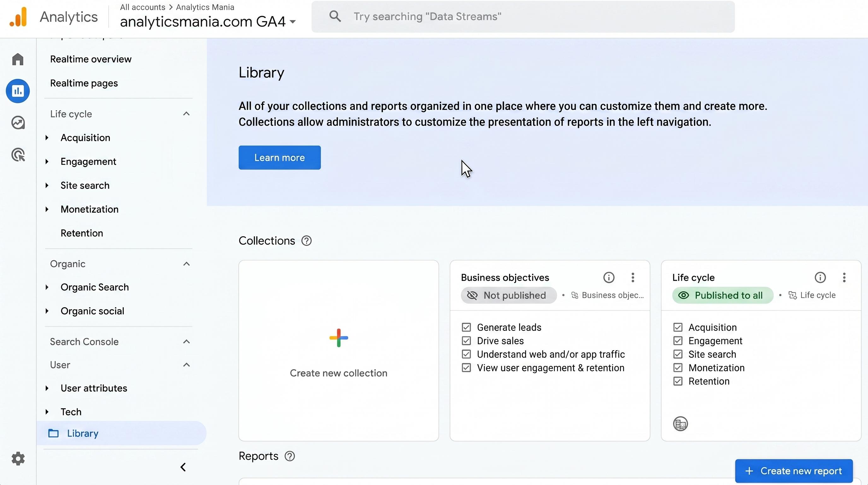Toggle the Drive sales checkbox
Viewport: 868px width, 485px height.
466,341
